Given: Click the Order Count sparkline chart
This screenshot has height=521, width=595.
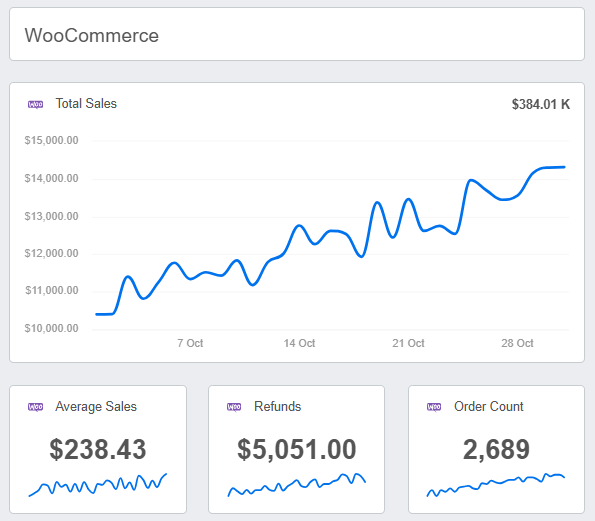Looking at the screenshot, I should (x=496, y=485).
